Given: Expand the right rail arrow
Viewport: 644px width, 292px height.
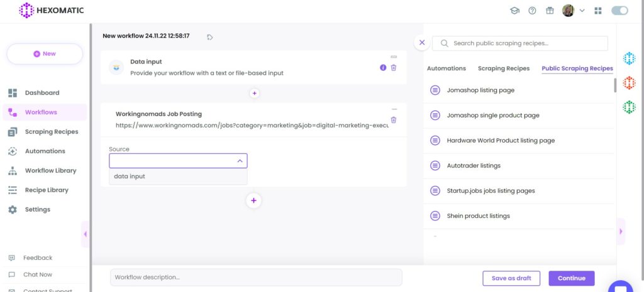Looking at the screenshot, I should coord(621,232).
